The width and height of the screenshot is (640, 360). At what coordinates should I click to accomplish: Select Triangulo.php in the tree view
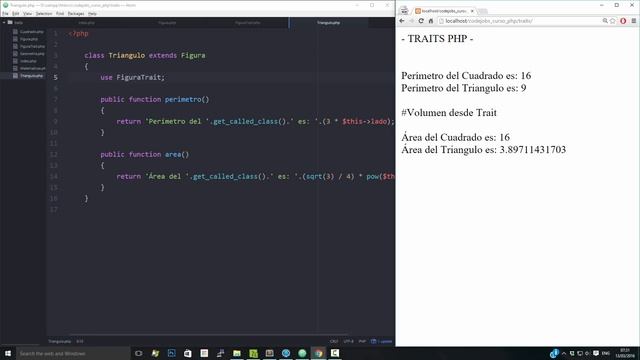point(31,76)
